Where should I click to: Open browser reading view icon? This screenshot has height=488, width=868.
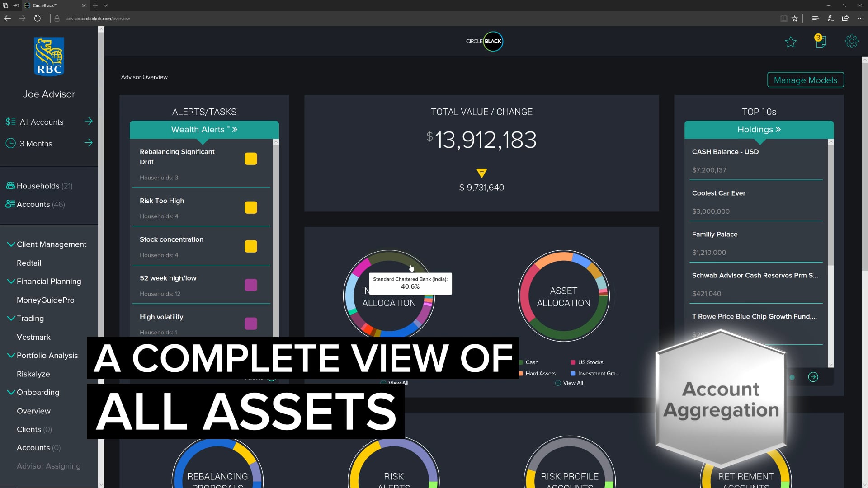click(783, 19)
